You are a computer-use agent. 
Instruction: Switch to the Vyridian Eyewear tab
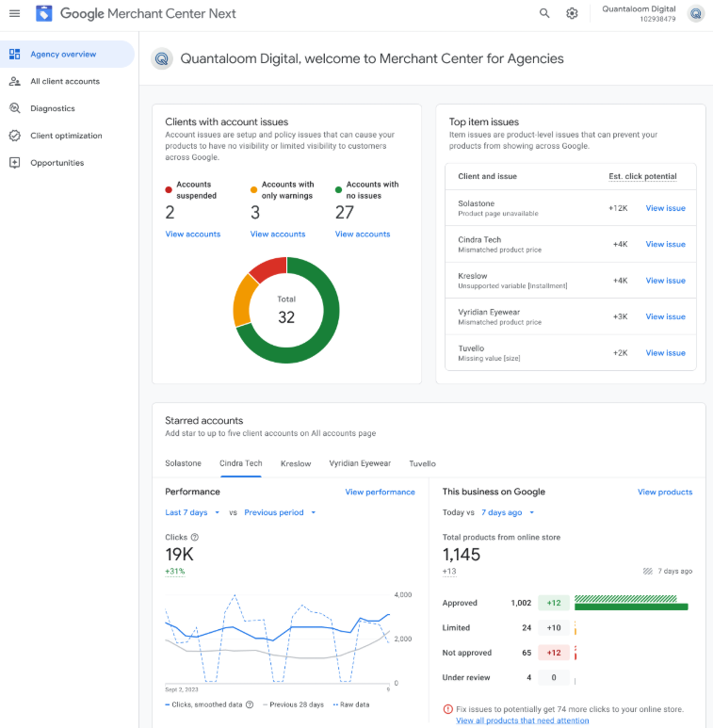click(x=360, y=463)
